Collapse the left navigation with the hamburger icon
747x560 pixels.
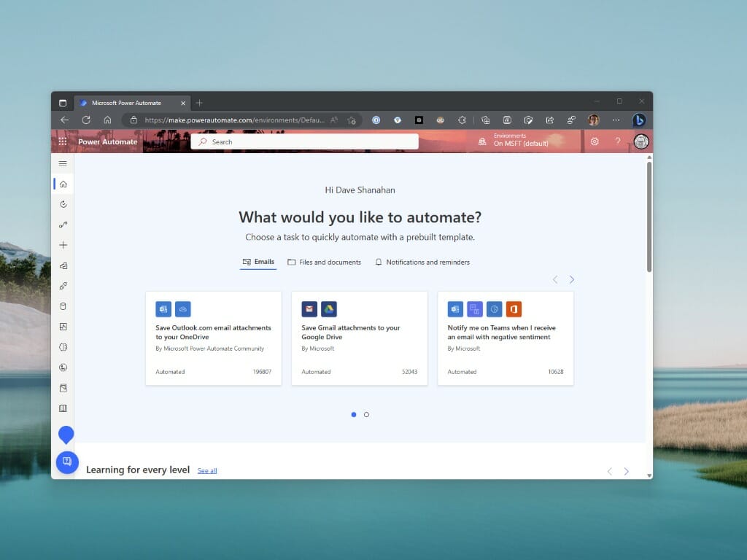point(63,163)
